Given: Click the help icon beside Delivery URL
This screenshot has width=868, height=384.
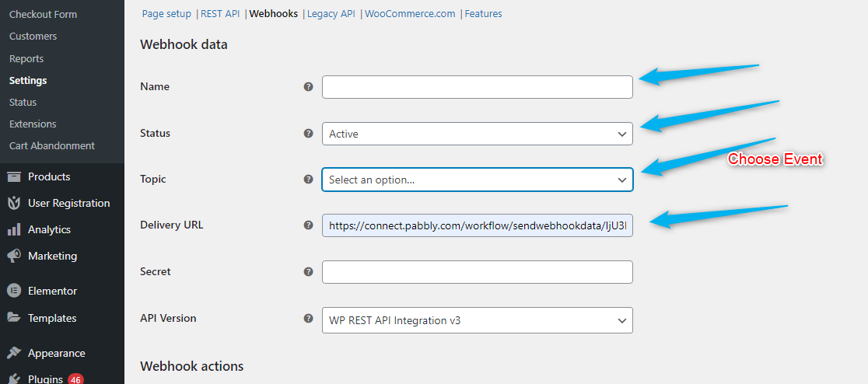Looking at the screenshot, I should pyautogui.click(x=308, y=225).
